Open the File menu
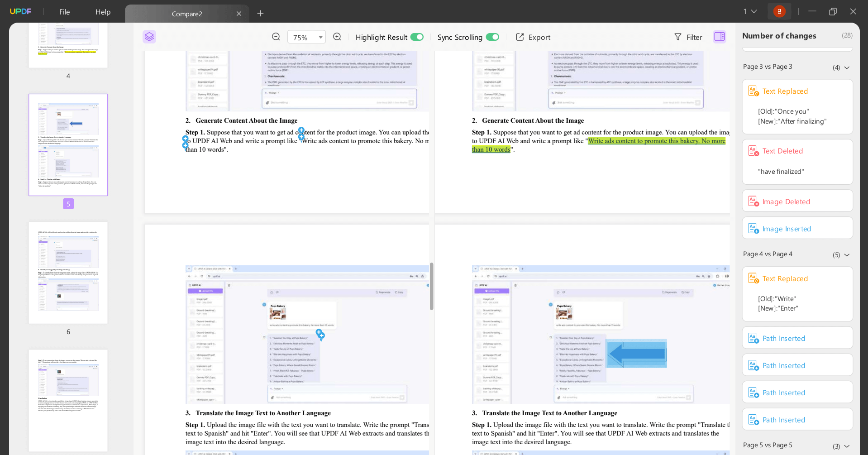This screenshot has width=868, height=455. pos(64,12)
